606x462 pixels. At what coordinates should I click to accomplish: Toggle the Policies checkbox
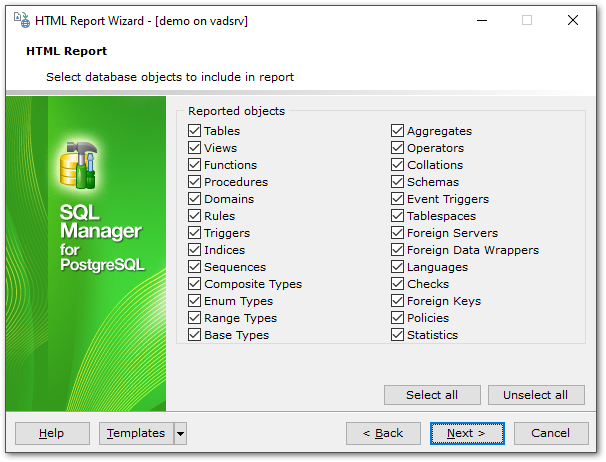click(x=398, y=318)
